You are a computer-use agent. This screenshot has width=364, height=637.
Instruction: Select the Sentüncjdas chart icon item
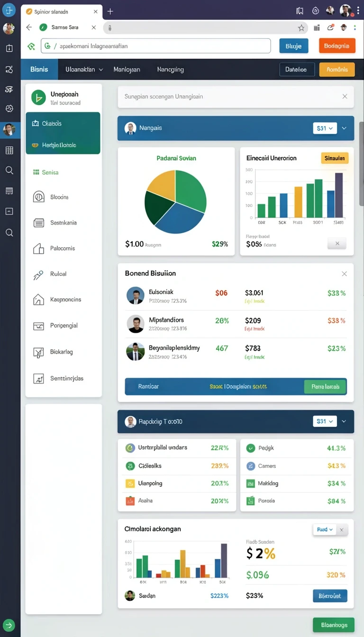38,378
